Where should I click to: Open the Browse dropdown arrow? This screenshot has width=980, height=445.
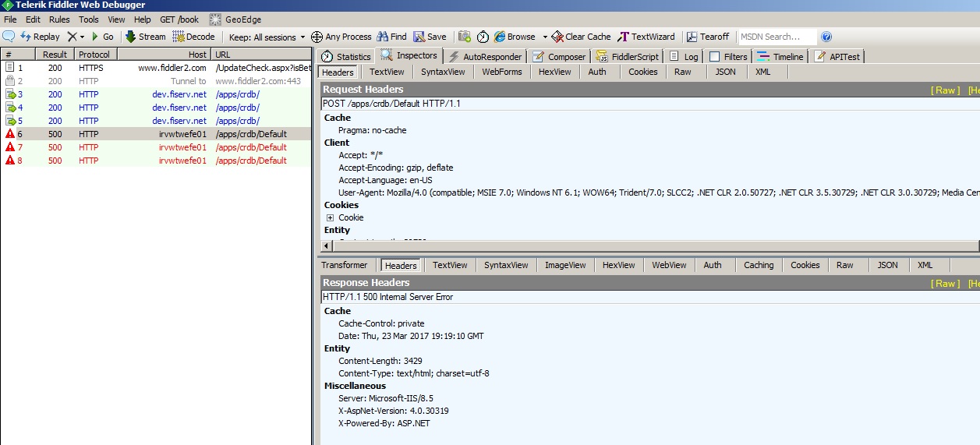pyautogui.click(x=545, y=37)
